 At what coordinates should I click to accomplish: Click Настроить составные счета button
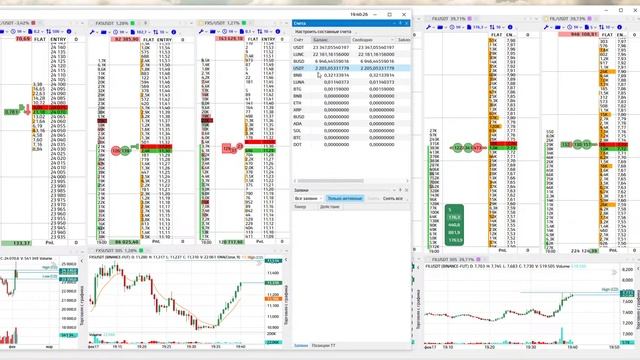pyautogui.click(x=323, y=31)
